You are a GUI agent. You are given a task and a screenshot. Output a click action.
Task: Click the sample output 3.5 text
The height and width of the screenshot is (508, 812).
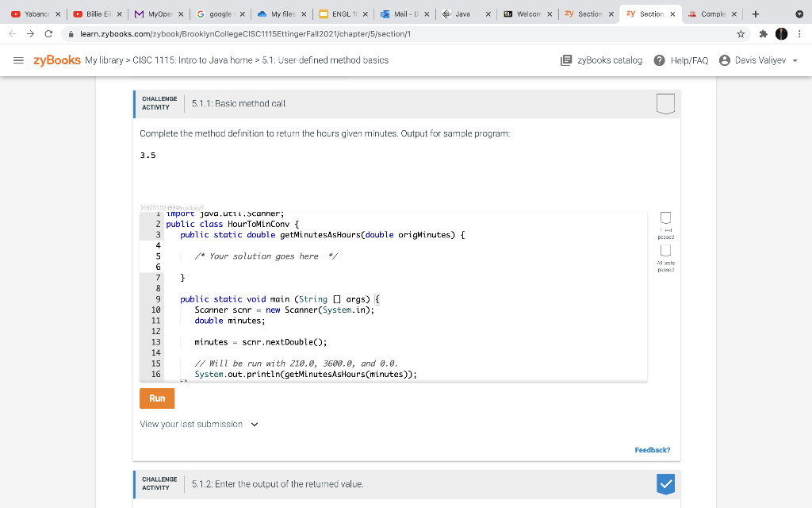coord(147,155)
